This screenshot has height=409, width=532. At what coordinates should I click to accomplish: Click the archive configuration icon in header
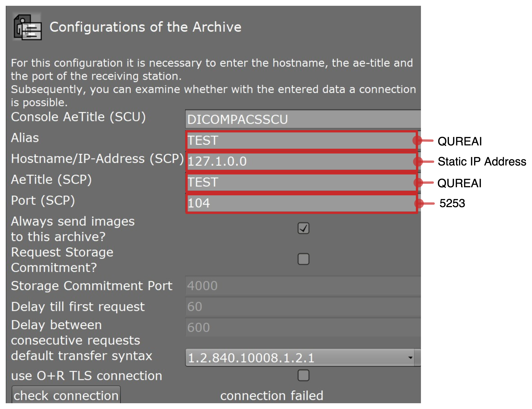27,27
